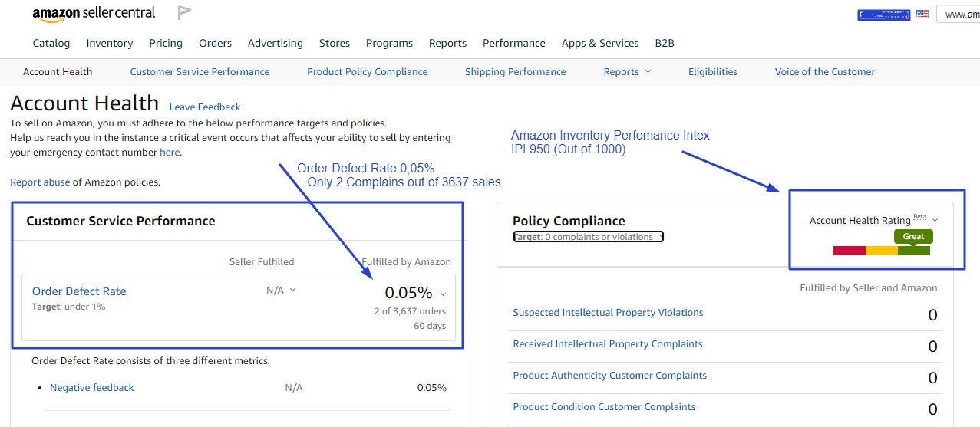Open the Performance menu
The image size is (980, 427).
pyautogui.click(x=514, y=43)
